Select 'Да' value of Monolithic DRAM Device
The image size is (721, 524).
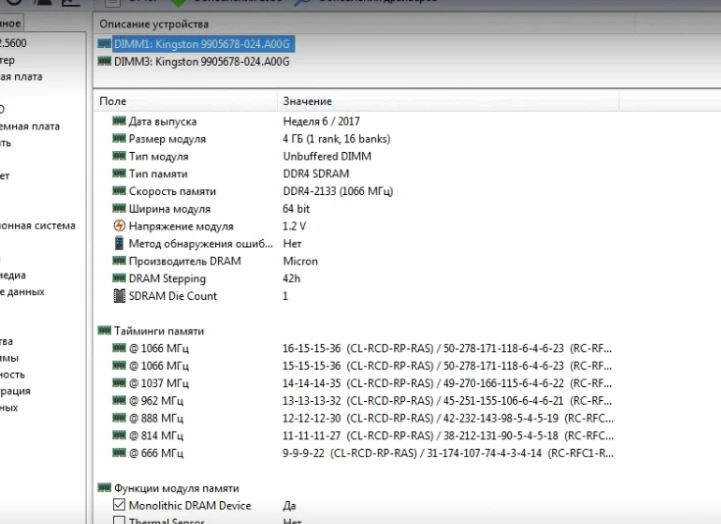(x=289, y=506)
